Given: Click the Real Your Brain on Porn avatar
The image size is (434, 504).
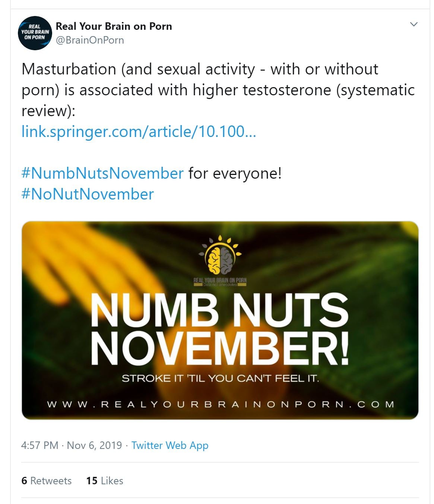Looking at the screenshot, I should (35, 33).
